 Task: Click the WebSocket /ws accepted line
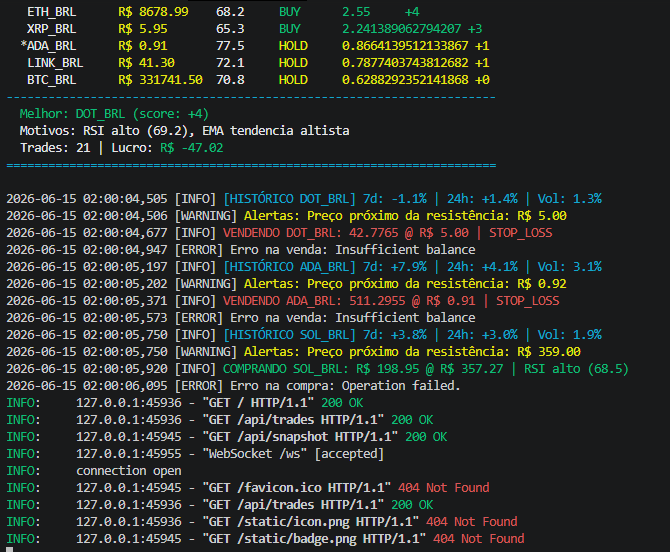click(195, 454)
